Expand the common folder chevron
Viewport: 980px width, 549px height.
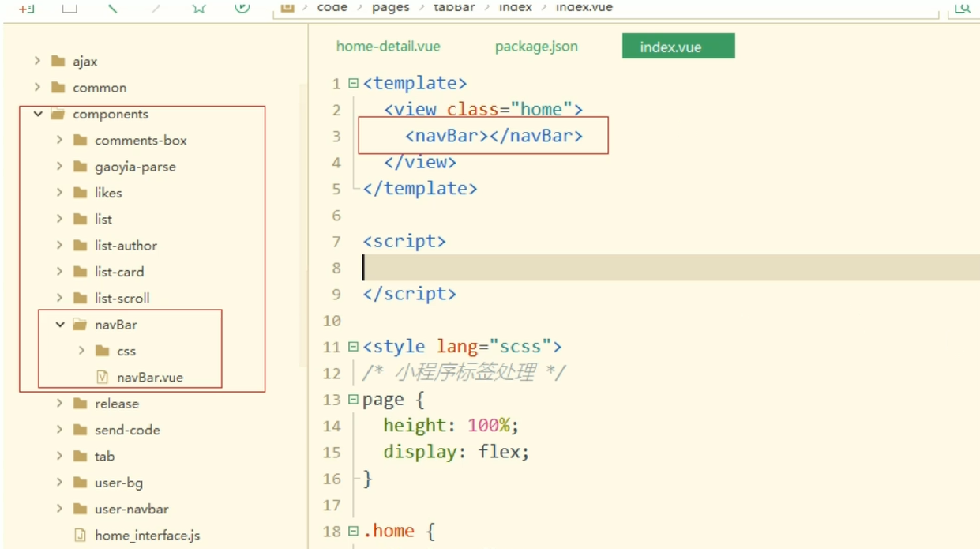37,87
